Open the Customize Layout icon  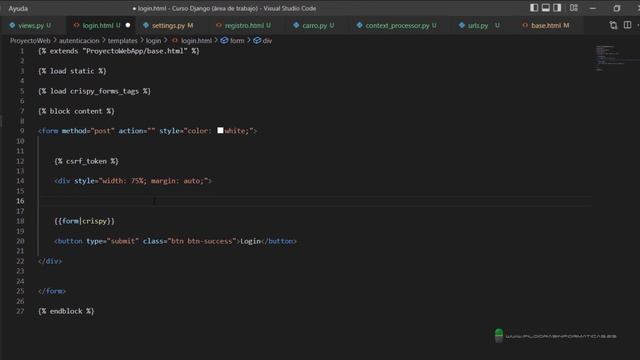(573, 8)
